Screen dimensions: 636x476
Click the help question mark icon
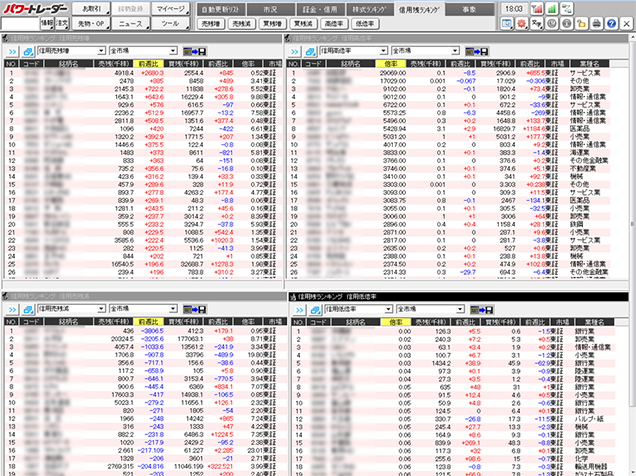click(611, 23)
